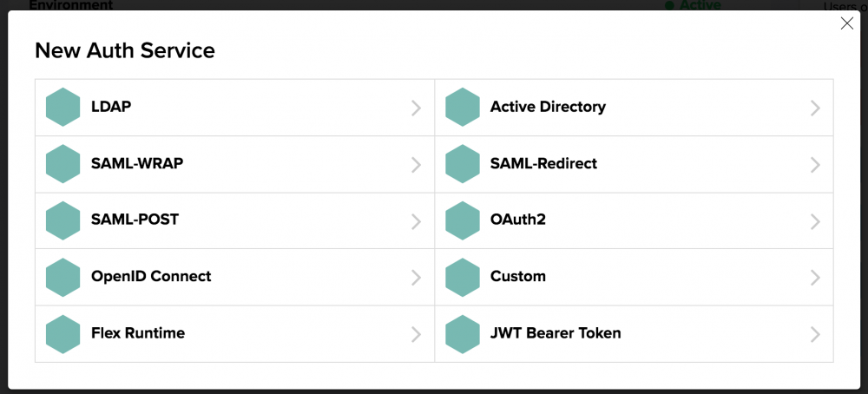Select the Flex Runtime service label

138,332
